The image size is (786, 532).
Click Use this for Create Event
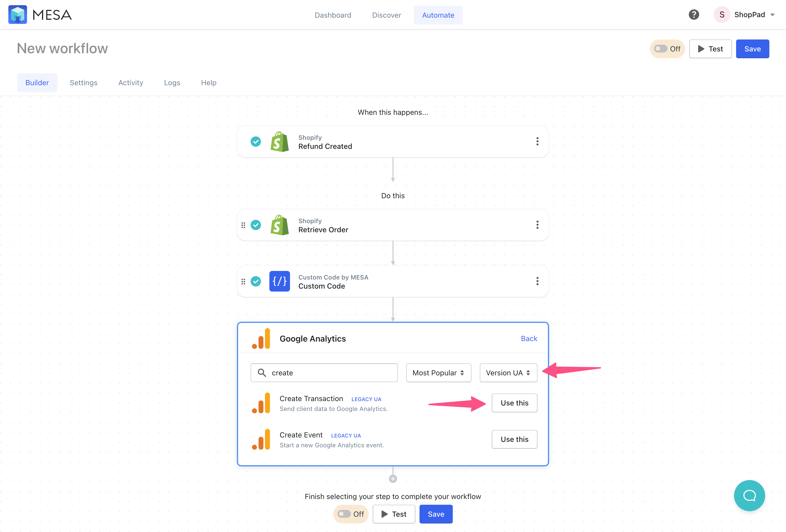514,439
